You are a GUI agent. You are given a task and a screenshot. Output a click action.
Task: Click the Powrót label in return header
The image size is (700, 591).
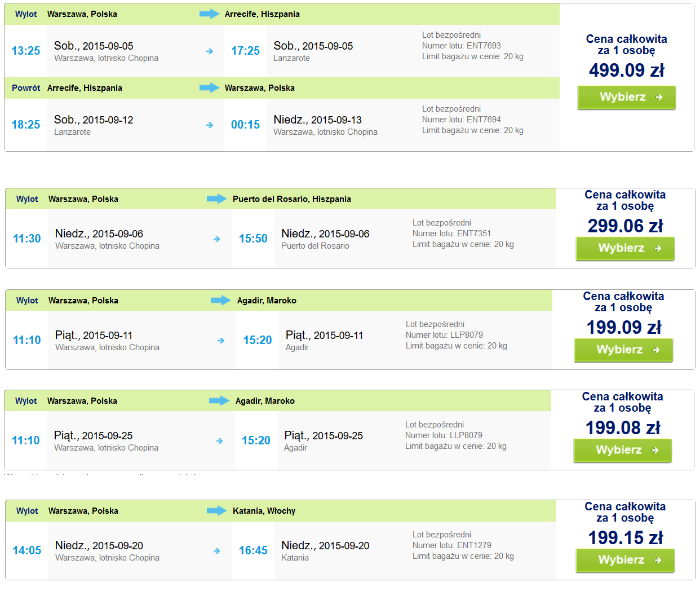tap(26, 88)
